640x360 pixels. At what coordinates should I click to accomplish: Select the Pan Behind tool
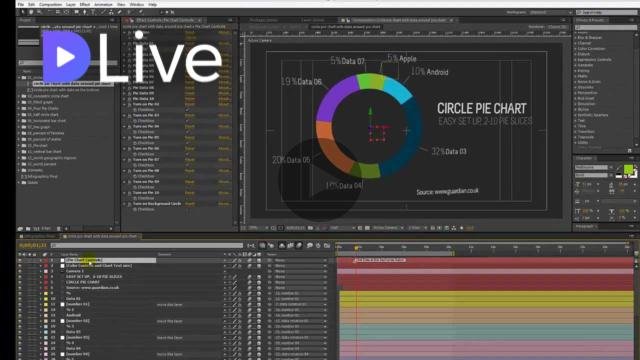click(66, 12)
